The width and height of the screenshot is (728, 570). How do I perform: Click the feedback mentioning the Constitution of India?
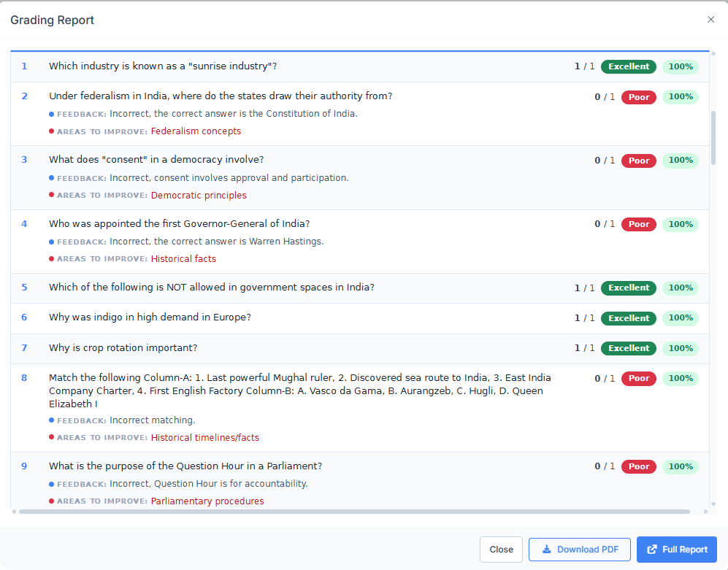[234, 114]
